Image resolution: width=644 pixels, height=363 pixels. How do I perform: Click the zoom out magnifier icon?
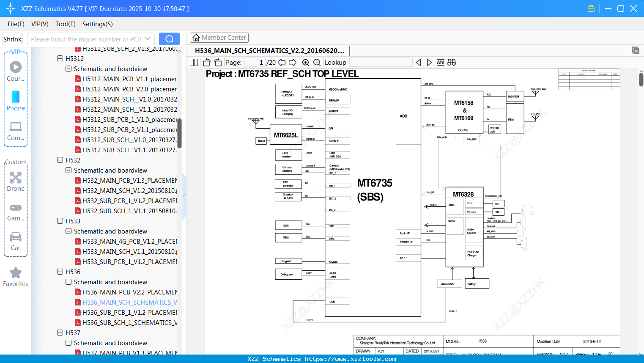(317, 62)
